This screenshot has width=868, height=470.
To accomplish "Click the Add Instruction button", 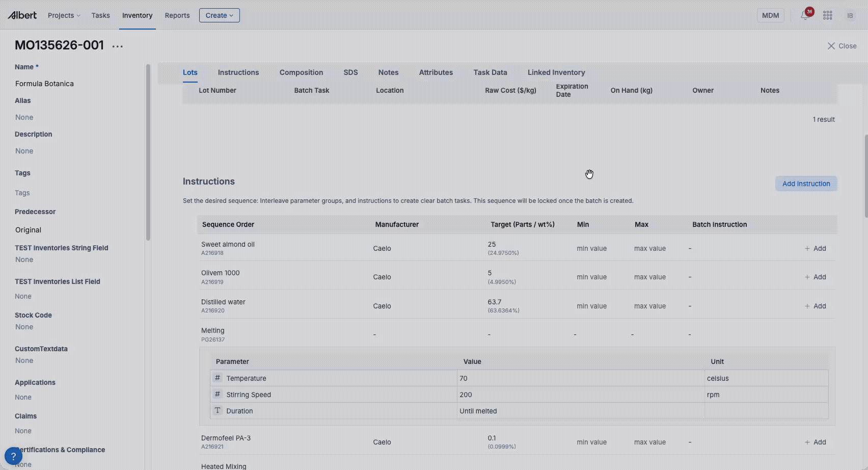I will click(x=806, y=184).
